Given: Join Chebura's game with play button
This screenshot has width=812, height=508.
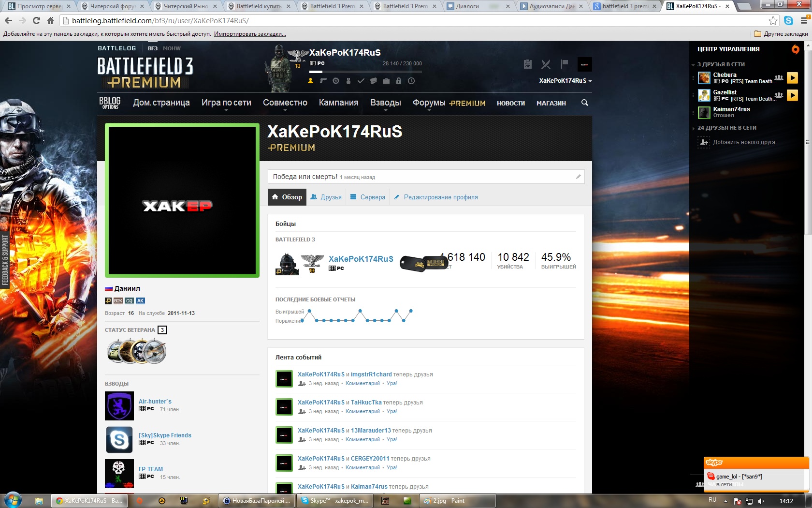Looking at the screenshot, I should point(792,78).
